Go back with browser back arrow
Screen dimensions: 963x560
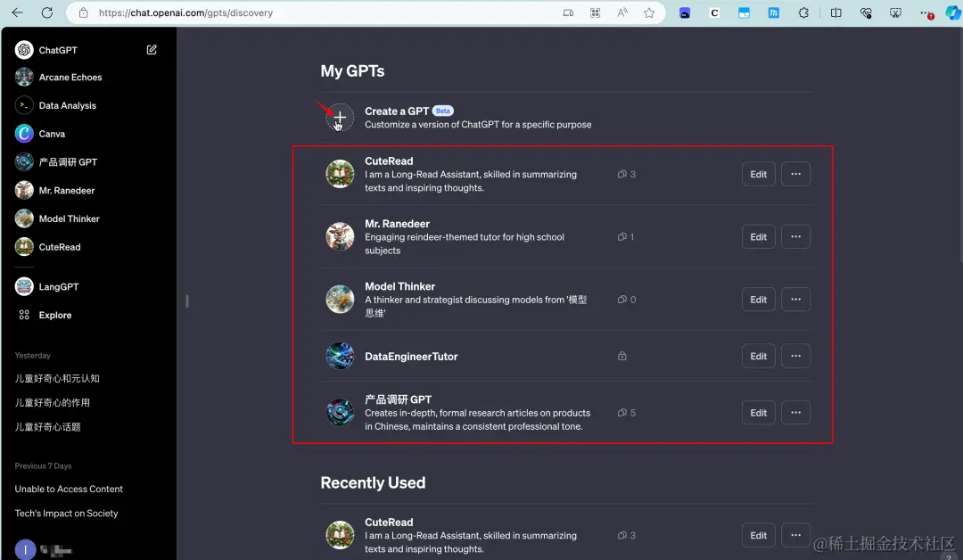[17, 12]
